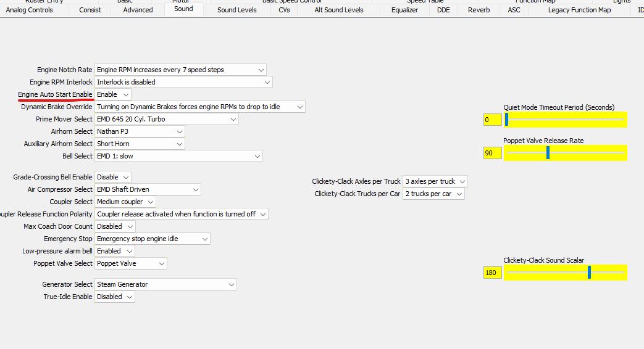The width and height of the screenshot is (644, 349).
Task: Open the Legacy Function Map tab
Action: (x=580, y=10)
